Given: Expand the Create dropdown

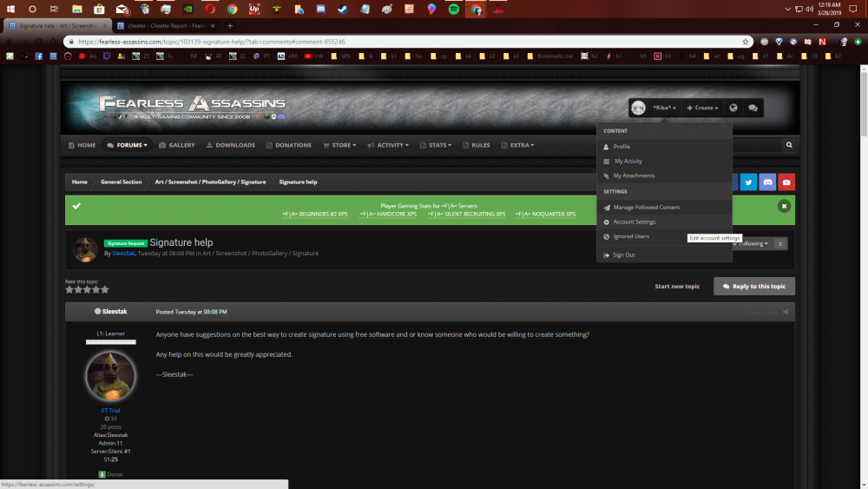Looking at the screenshot, I should [702, 108].
